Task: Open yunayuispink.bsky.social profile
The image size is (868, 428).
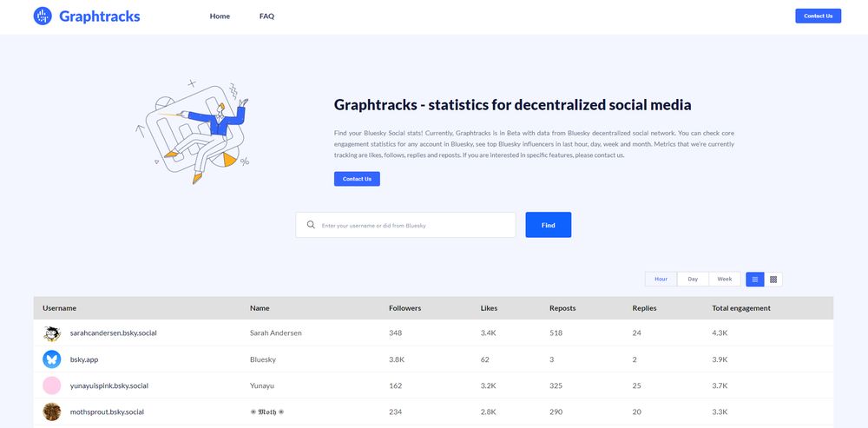Action: (109, 385)
